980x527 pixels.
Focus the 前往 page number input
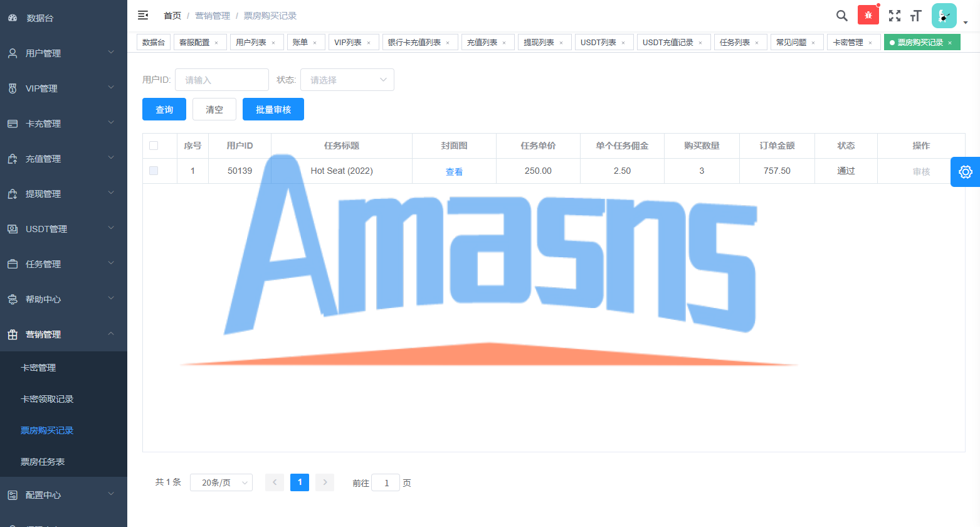coord(386,482)
